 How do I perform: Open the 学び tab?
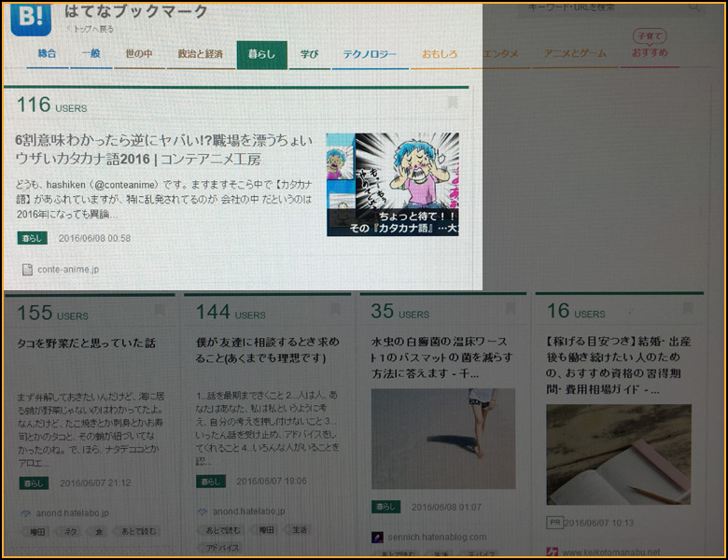coord(309,54)
